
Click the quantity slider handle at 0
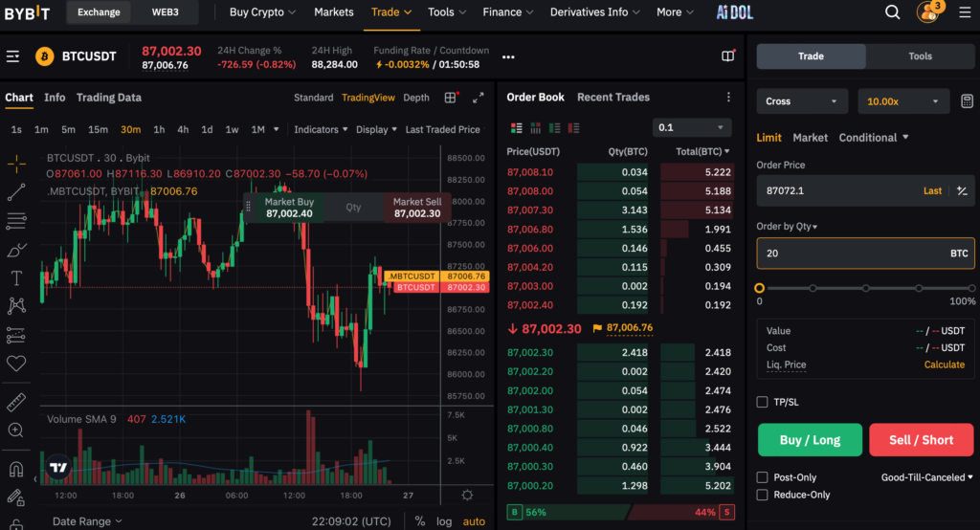759,288
